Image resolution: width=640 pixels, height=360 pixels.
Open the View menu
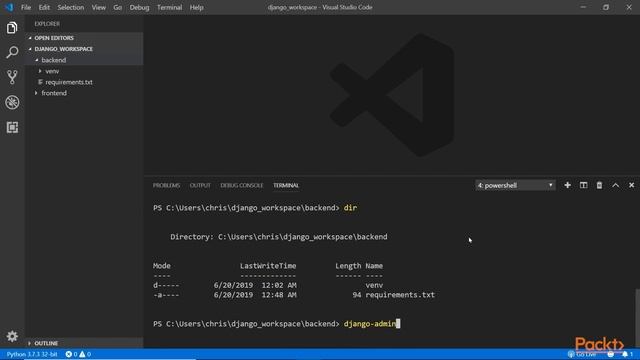point(98,7)
